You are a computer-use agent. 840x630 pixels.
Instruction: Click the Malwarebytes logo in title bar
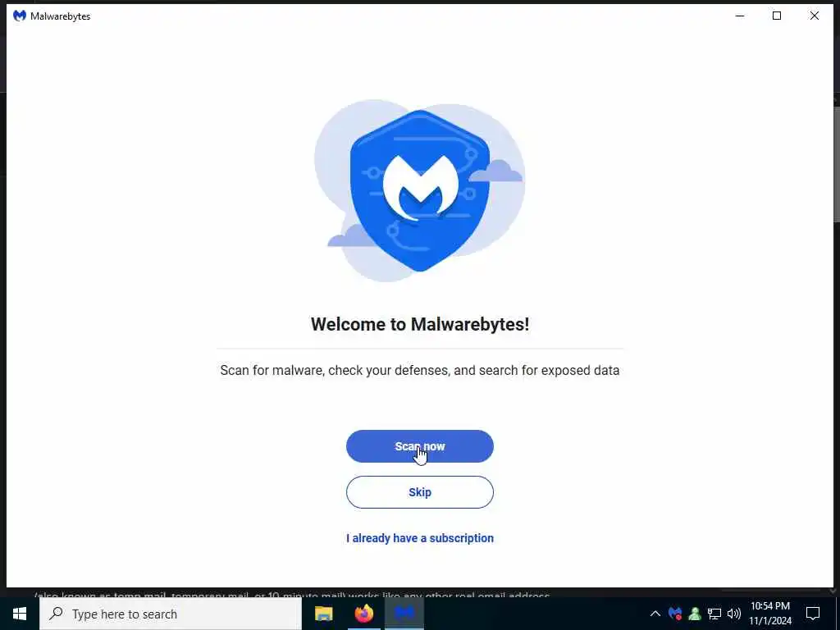20,16
